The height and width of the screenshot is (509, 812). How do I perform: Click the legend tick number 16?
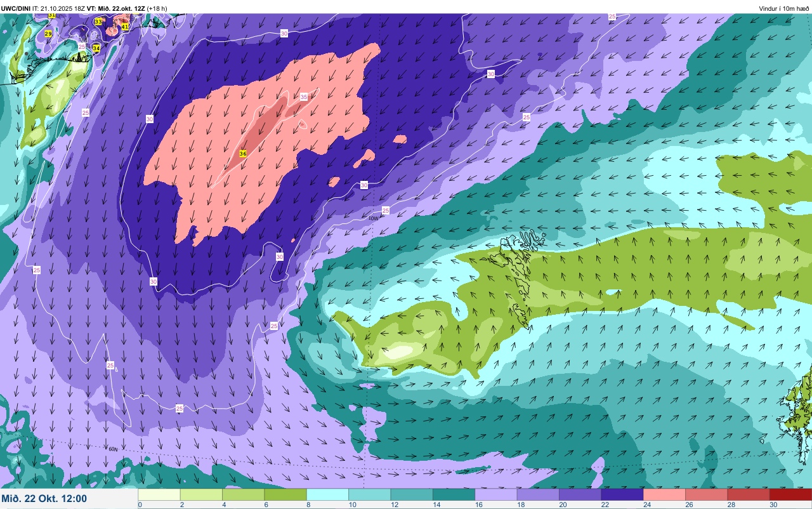478,505
